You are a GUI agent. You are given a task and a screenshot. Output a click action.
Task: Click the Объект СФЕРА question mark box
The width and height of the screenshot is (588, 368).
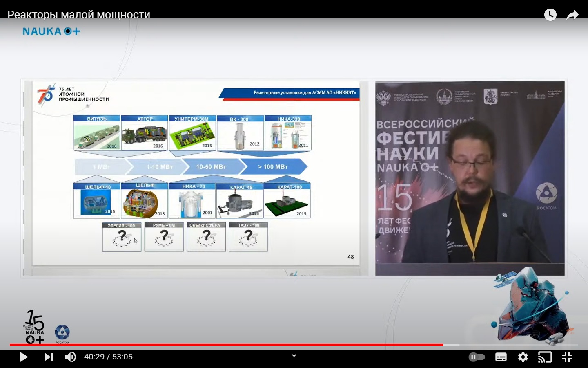tap(206, 237)
